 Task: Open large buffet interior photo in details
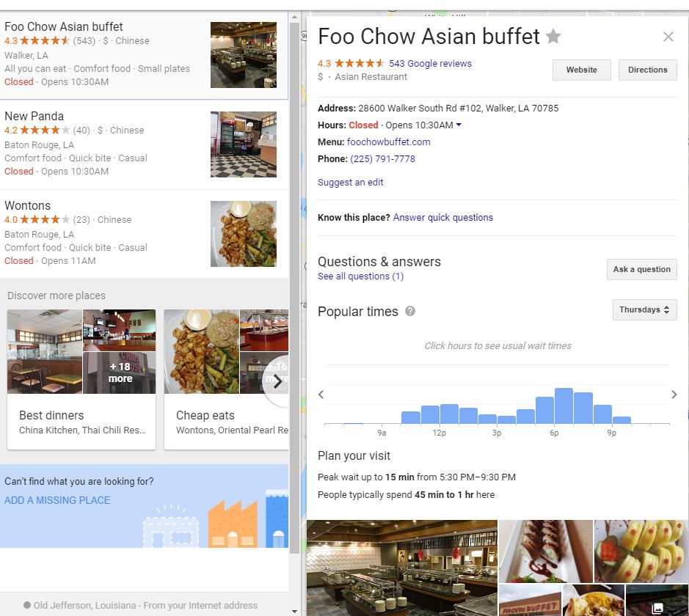(x=402, y=568)
